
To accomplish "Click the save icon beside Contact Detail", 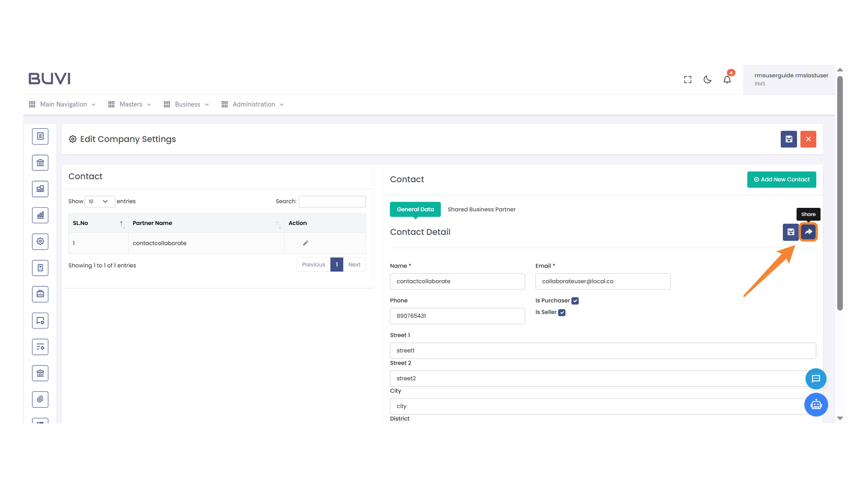I will (x=790, y=232).
